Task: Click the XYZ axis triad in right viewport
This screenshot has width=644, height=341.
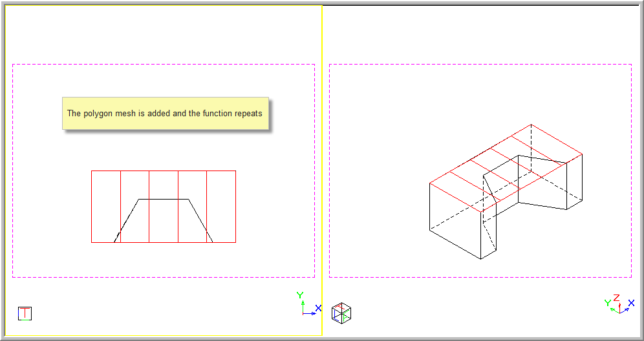Action: [x=619, y=305]
